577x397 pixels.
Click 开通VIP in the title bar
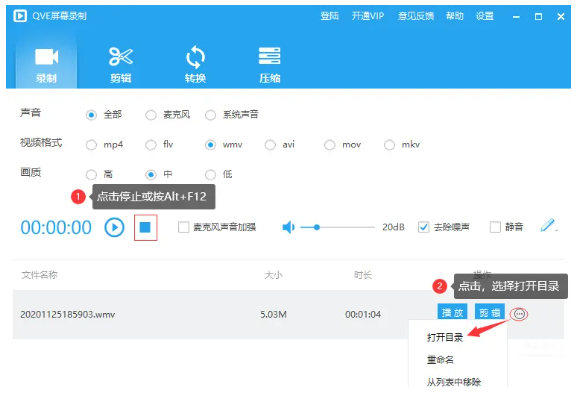(x=368, y=16)
